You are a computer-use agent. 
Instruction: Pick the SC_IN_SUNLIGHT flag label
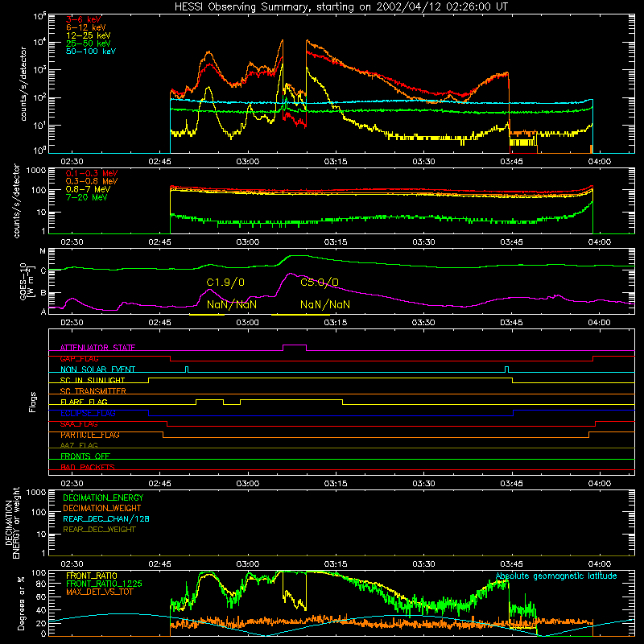point(93,380)
